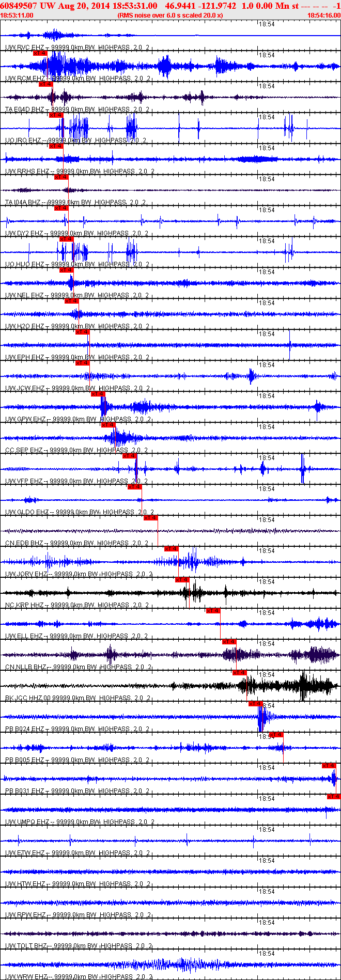Click the 18:54 time tick on UW.WRW trace
Viewport: 341px width, 980px height.
coord(267,953)
